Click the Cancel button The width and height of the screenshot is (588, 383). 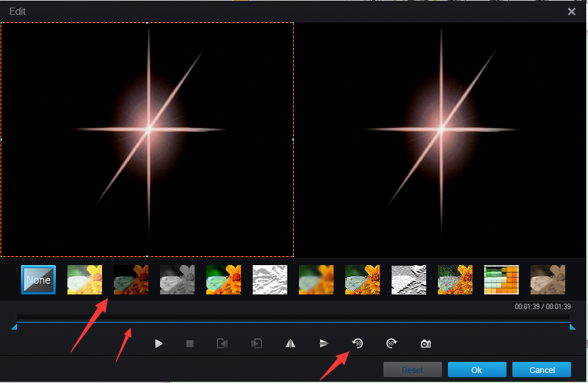542,370
